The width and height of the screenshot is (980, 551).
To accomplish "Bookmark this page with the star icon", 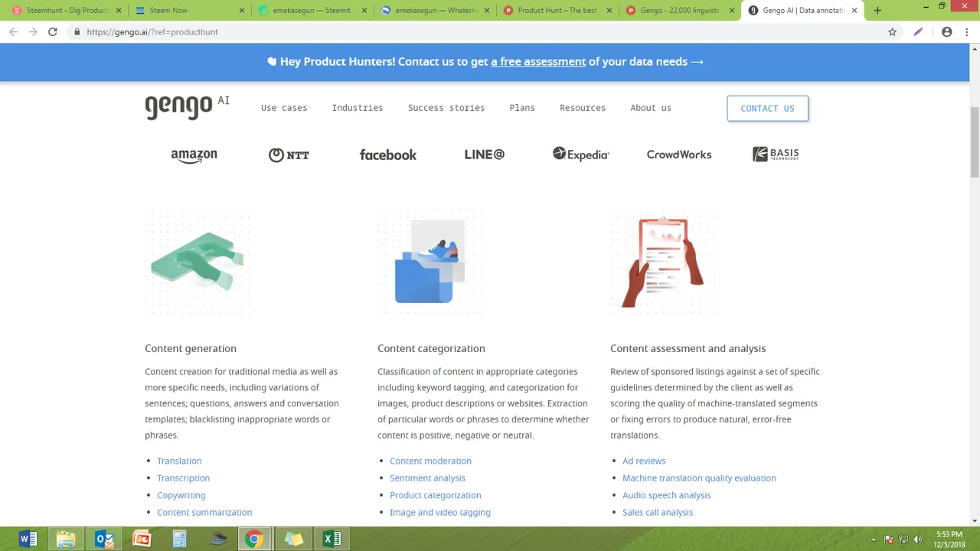I will 892,32.
